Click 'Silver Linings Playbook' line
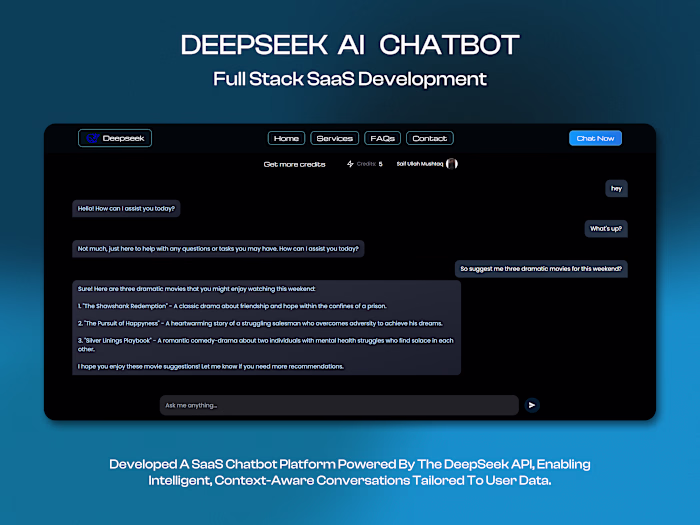 (266, 345)
